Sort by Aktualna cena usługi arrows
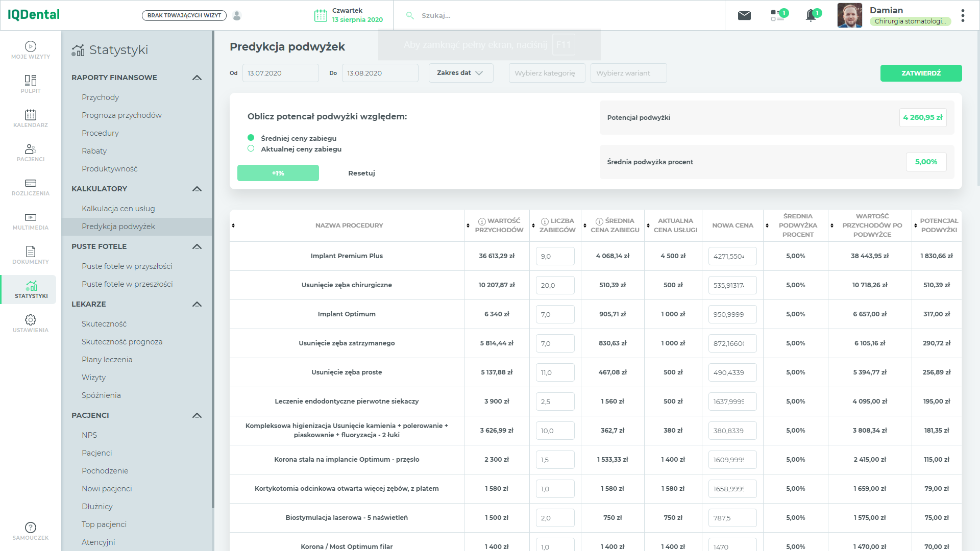 point(648,226)
